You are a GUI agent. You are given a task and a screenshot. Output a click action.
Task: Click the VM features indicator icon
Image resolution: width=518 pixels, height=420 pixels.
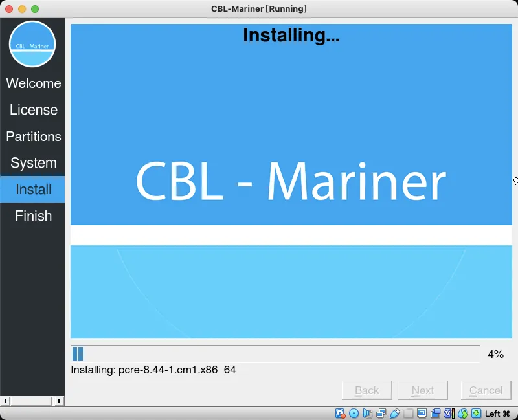click(x=449, y=413)
